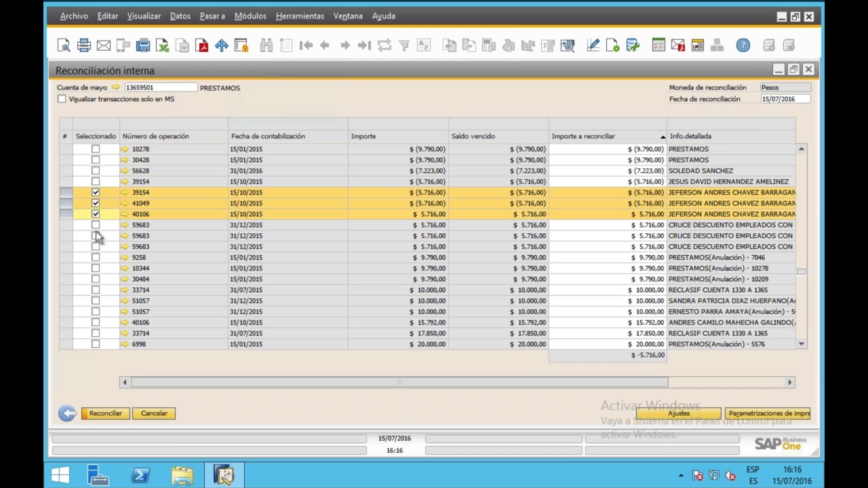The image size is (868, 488).
Task: Open the Archivo menu
Action: (x=74, y=16)
